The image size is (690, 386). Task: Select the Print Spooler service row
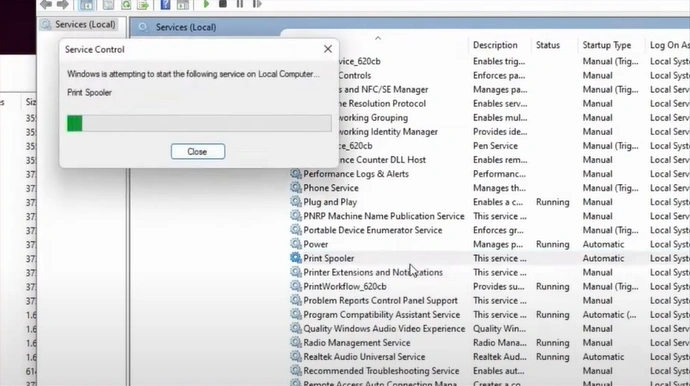tap(489, 258)
